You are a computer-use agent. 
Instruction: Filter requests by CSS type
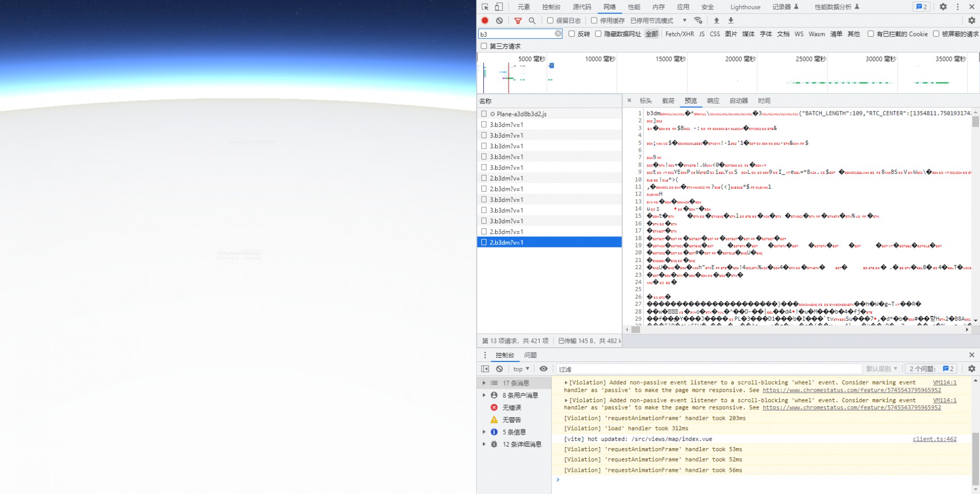[714, 34]
